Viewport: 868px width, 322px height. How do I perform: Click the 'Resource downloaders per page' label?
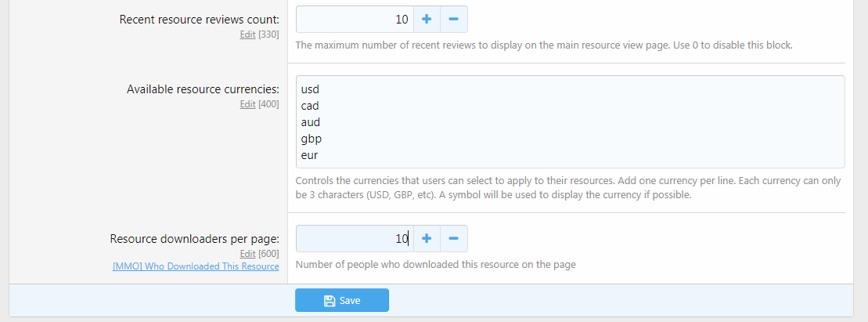click(x=194, y=239)
